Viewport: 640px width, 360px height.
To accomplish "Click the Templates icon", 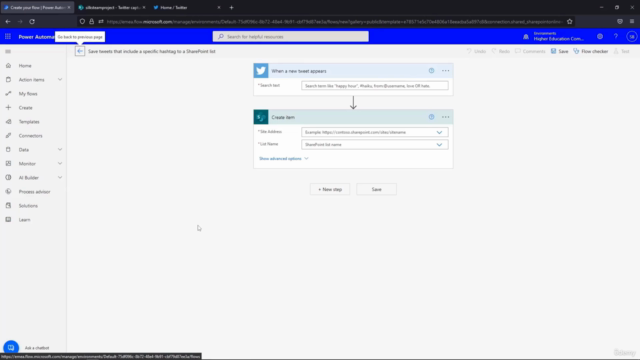I will point(8,122).
